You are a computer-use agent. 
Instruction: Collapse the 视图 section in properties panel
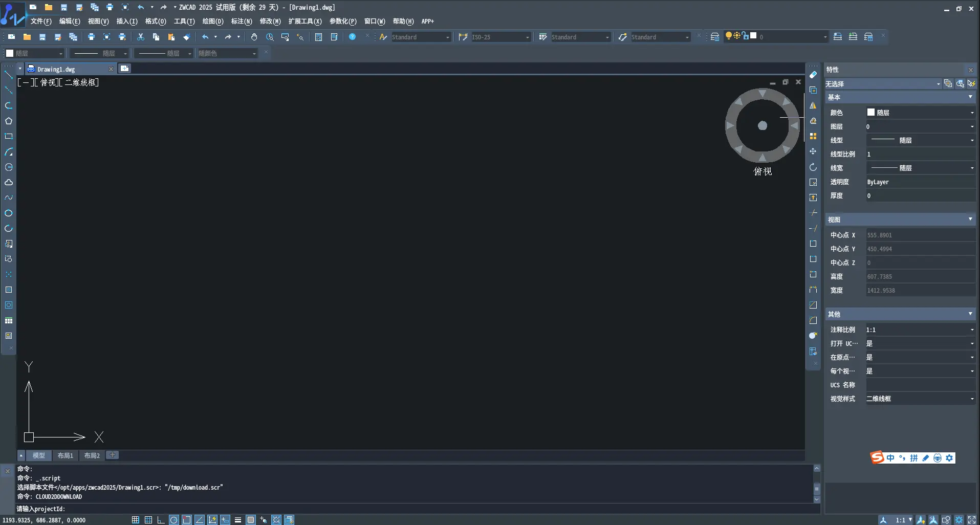click(x=970, y=220)
